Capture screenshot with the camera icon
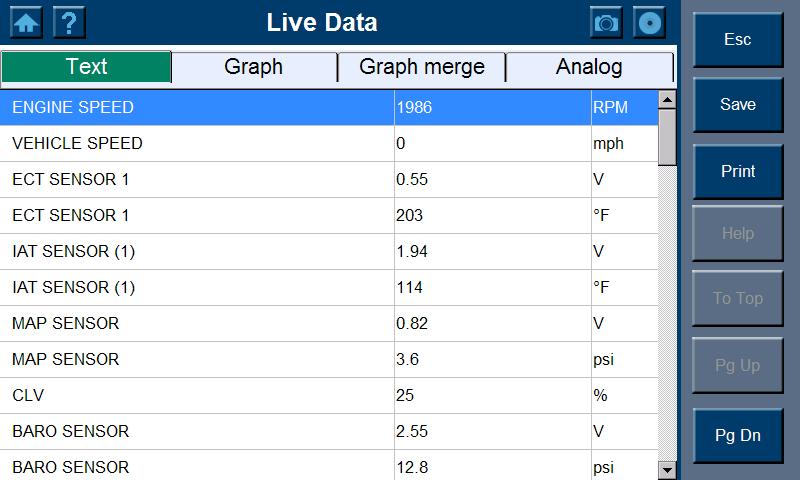 [606, 22]
